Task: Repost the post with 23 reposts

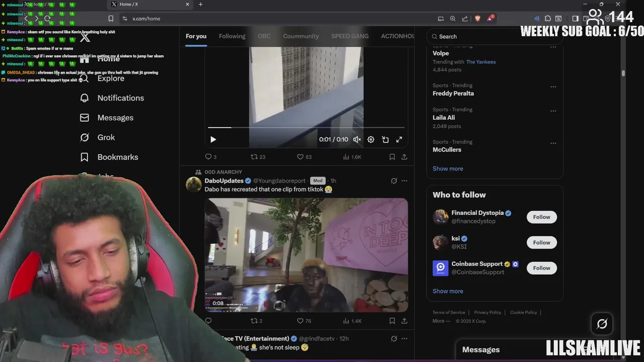Action: tap(258, 157)
